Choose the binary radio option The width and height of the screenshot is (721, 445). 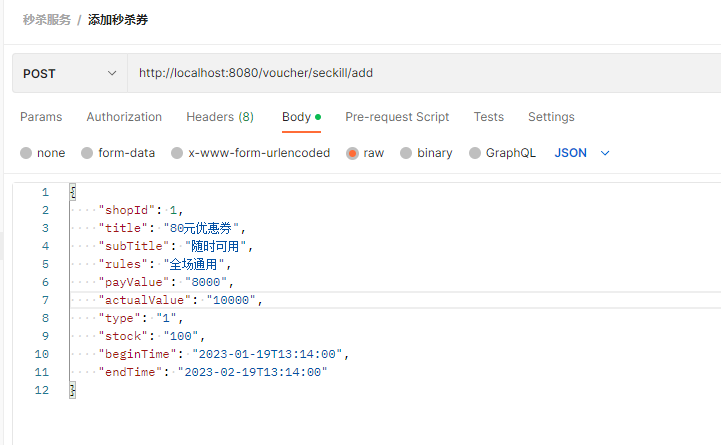coord(406,153)
